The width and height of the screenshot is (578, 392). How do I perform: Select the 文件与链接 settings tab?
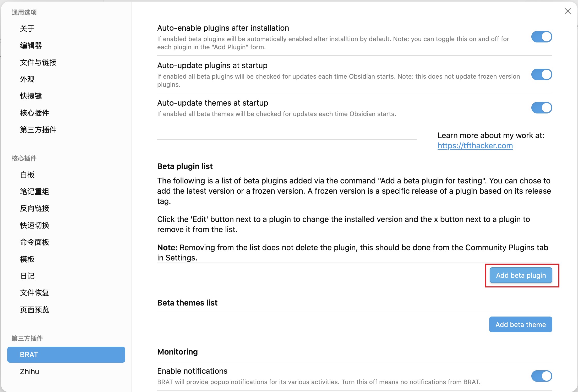tap(38, 62)
